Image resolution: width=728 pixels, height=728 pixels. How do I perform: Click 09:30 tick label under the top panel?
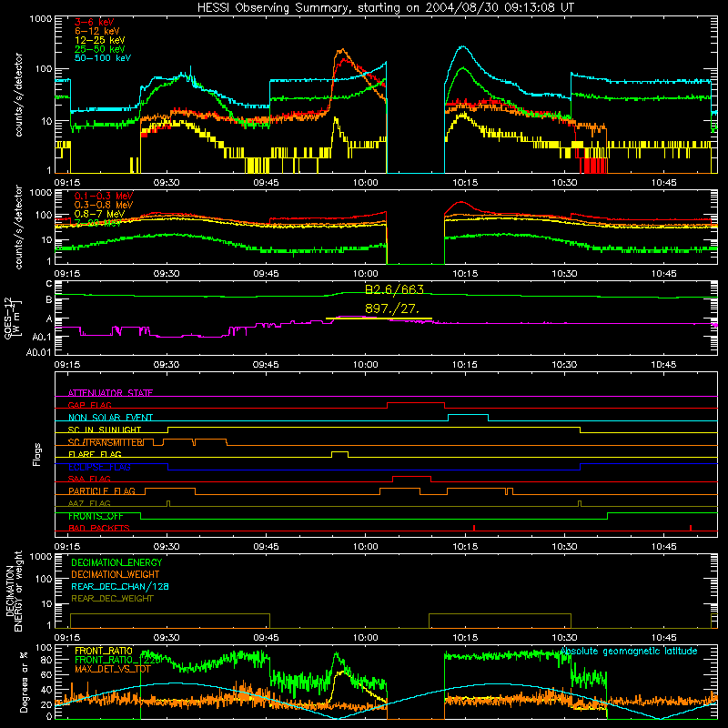[167, 183]
